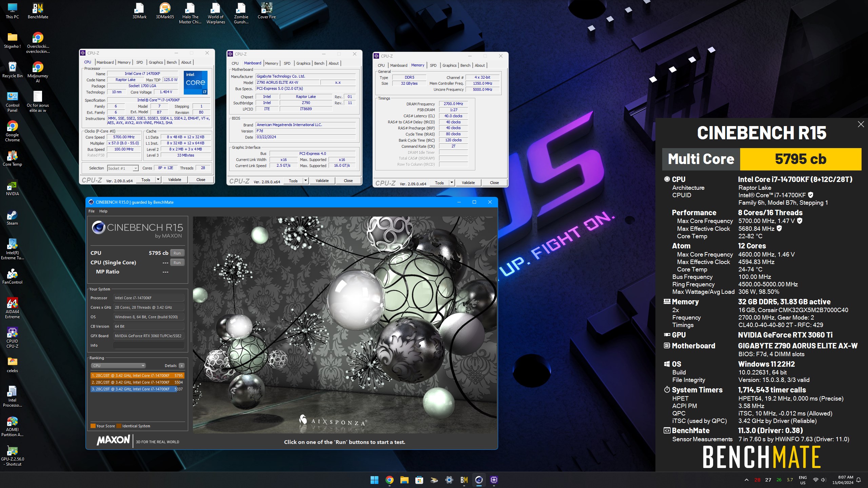Launch Google Chrome from desktop
The height and width of the screenshot is (488, 868).
[x=12, y=131]
